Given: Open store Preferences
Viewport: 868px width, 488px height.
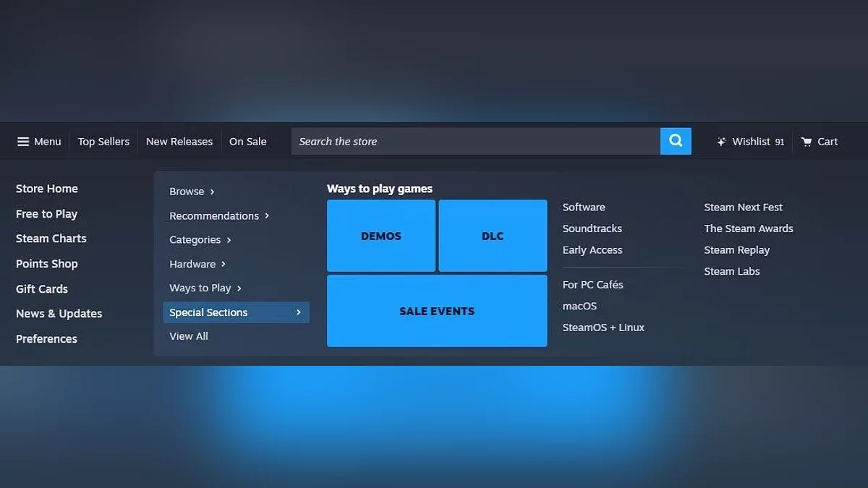Looking at the screenshot, I should (46, 338).
